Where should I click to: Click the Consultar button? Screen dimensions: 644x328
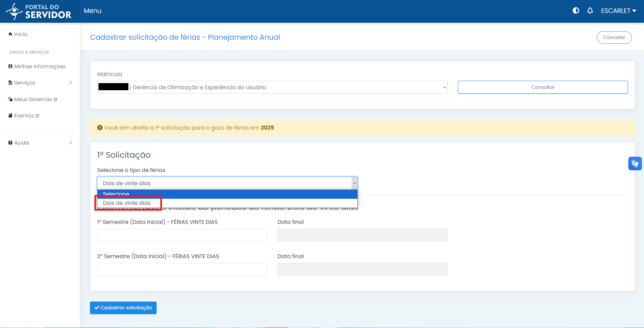pyautogui.click(x=542, y=87)
